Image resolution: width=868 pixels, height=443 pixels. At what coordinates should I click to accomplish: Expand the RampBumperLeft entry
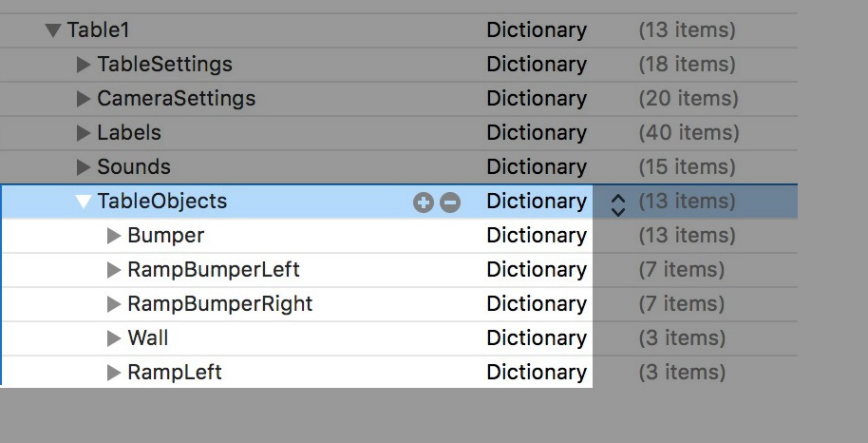click(x=114, y=270)
